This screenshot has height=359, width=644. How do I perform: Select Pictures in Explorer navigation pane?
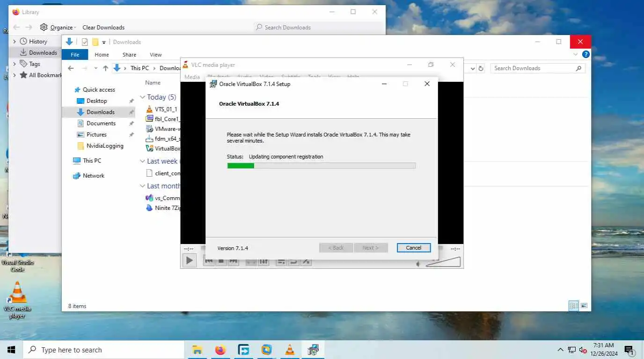click(96, 135)
